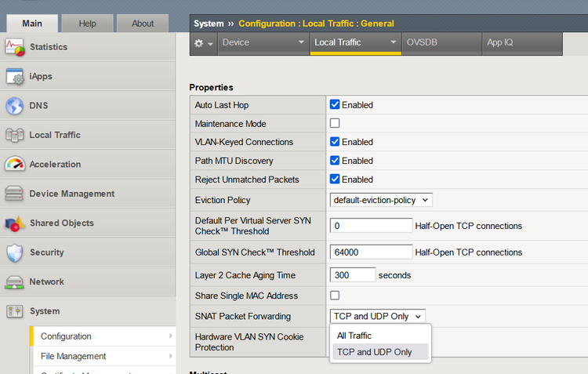Expand the gear settings menu dropdown

tap(204, 42)
